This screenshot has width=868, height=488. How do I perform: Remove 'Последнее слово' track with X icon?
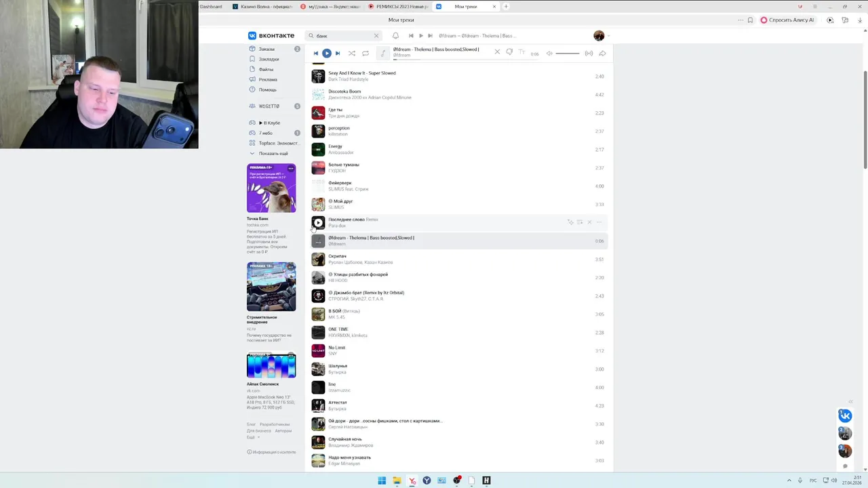pos(589,222)
